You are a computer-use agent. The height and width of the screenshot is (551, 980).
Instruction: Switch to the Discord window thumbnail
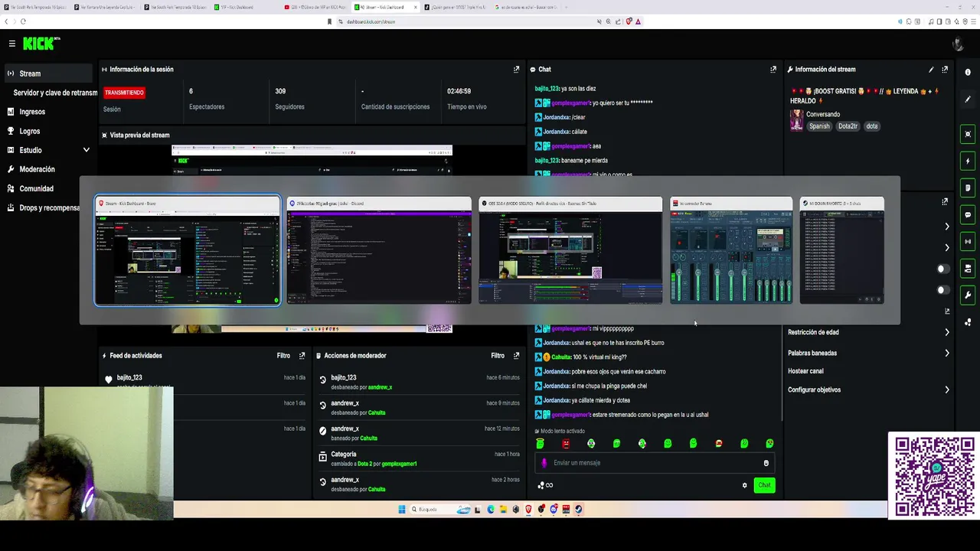tap(379, 250)
